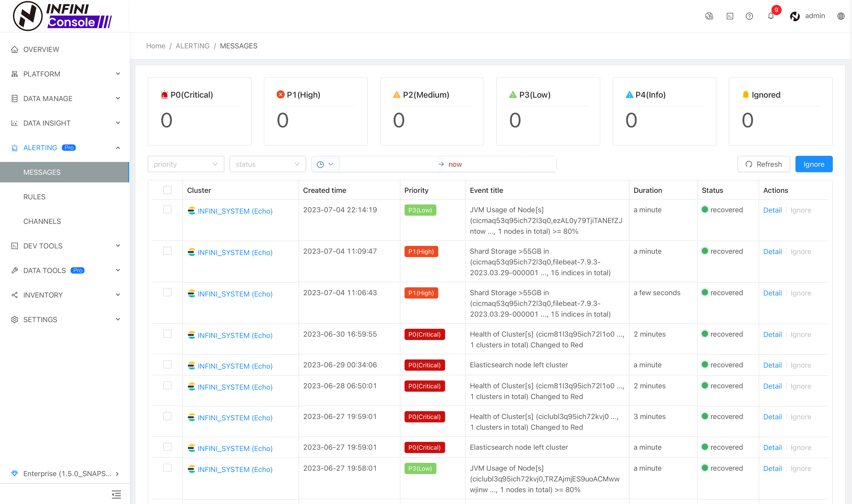Click the Ignored bell icon
Image resolution: width=852 pixels, height=504 pixels.
pyautogui.click(x=745, y=94)
